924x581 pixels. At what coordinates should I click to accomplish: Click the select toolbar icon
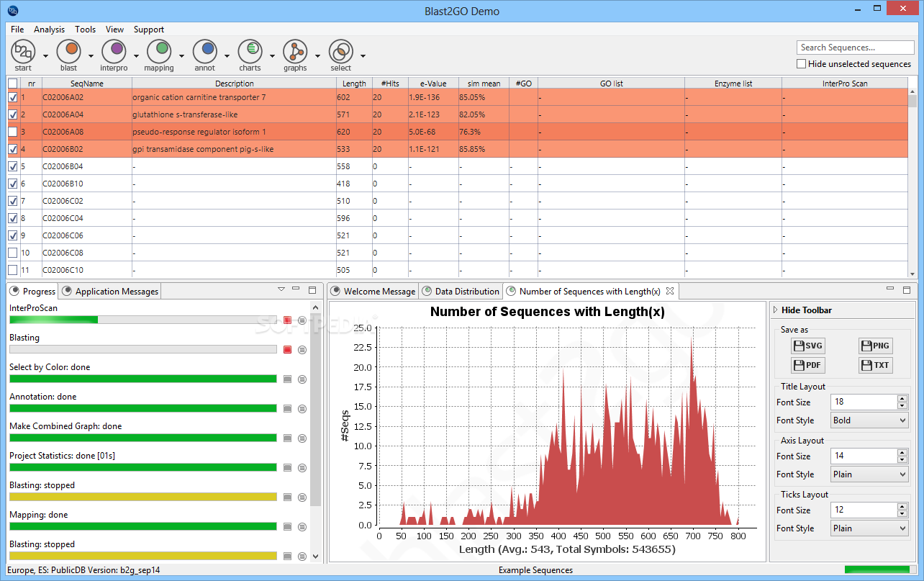click(x=341, y=51)
